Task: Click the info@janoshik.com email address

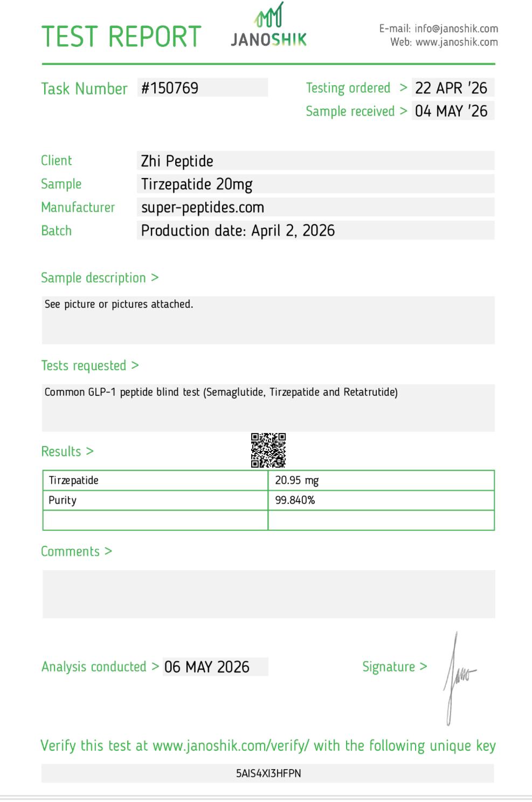Action: 456,29
